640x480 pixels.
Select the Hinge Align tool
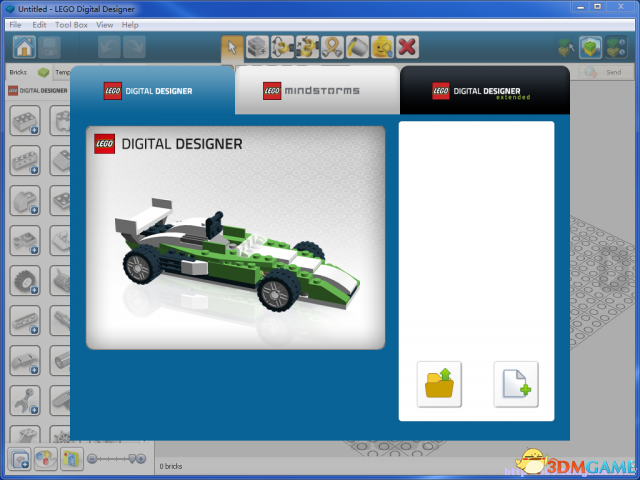tap(307, 47)
